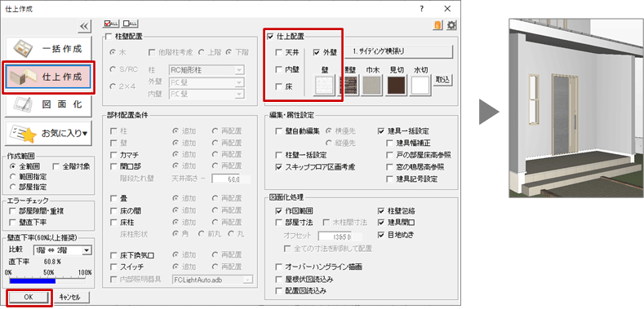644x309 pixels.
Task: Select the 図面化 mode button
Action: point(48,104)
